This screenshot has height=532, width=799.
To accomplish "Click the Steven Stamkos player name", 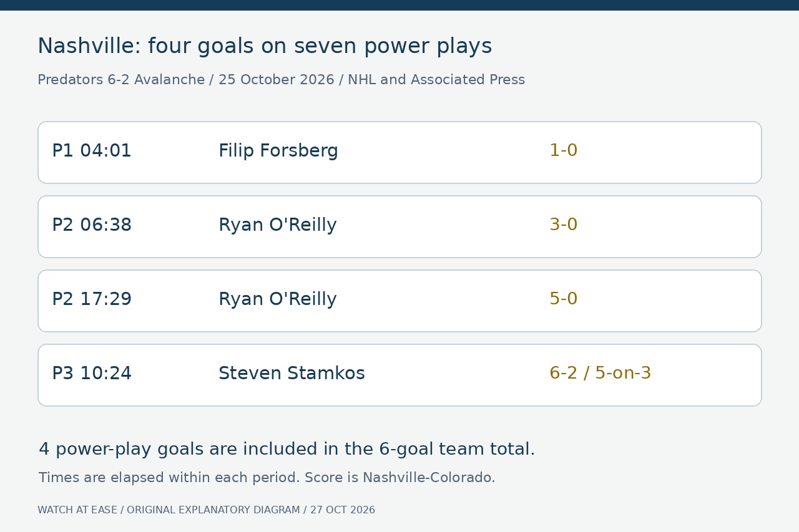I will point(292,374).
